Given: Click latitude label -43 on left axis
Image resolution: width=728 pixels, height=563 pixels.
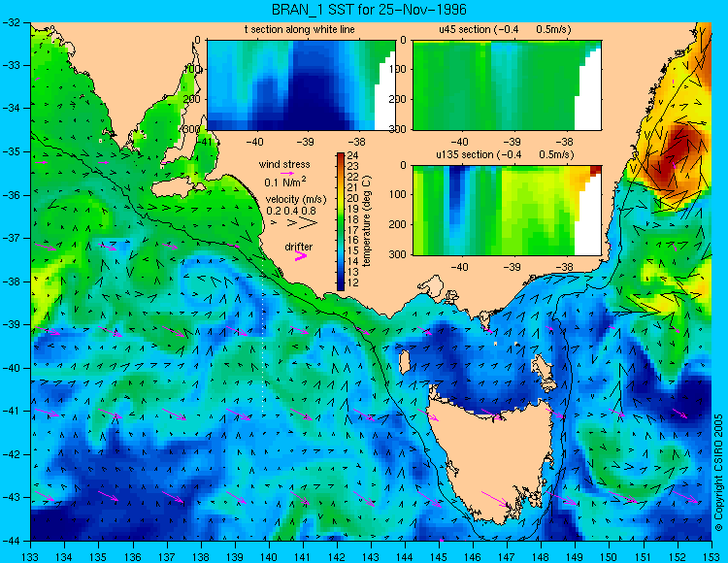Looking at the screenshot, I should point(12,497).
